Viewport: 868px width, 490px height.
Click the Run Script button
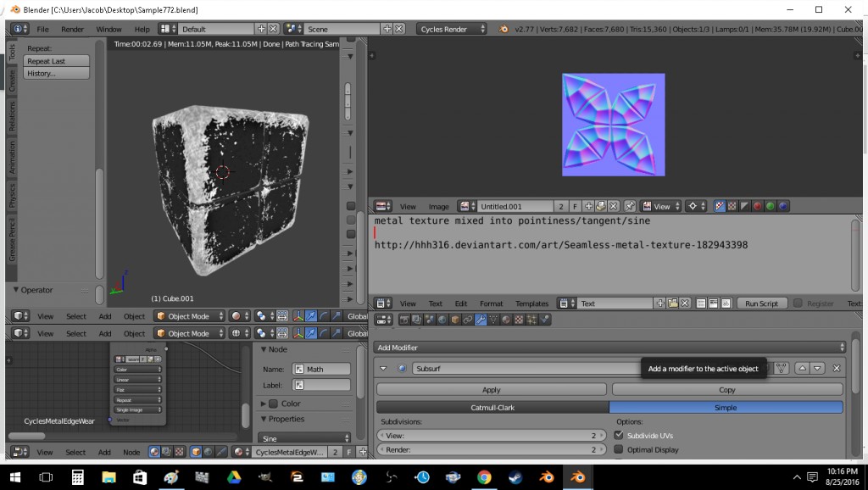coord(761,303)
